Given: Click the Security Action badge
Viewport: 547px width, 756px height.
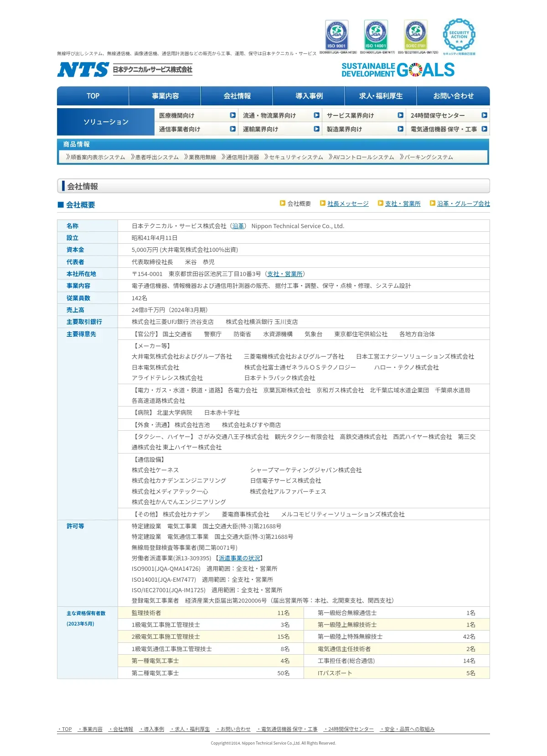Looking at the screenshot, I should pyautogui.click(x=459, y=36).
